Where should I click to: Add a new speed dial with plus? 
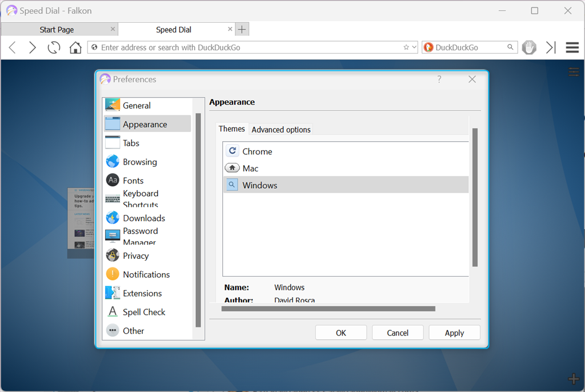[574, 378]
